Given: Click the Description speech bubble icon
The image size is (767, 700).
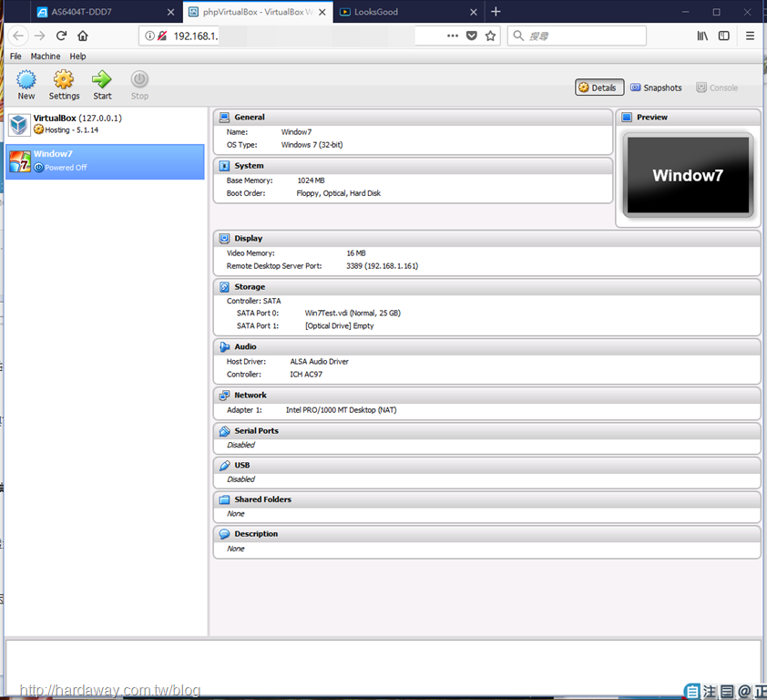Looking at the screenshot, I should [224, 534].
